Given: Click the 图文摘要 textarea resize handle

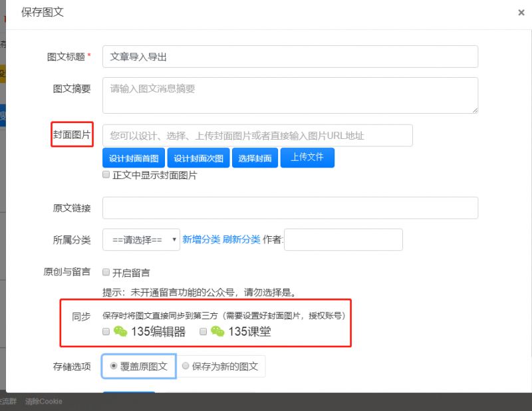Looking at the screenshot, I should [x=475, y=110].
